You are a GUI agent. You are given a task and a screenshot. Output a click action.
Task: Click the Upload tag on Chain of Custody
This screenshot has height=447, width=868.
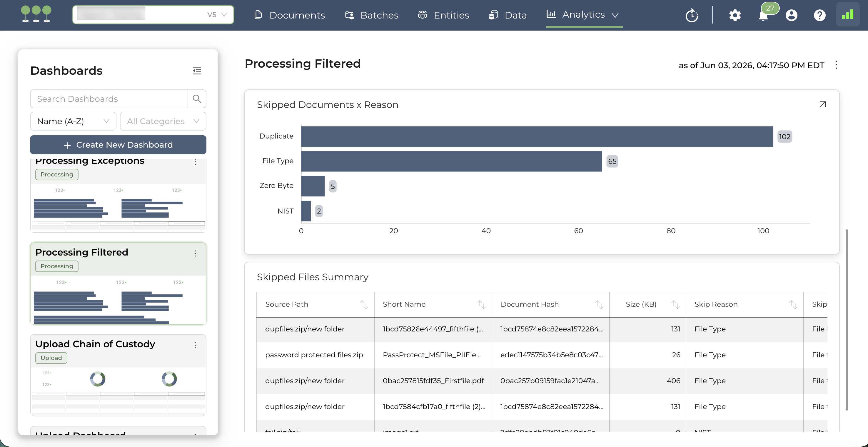coord(51,358)
